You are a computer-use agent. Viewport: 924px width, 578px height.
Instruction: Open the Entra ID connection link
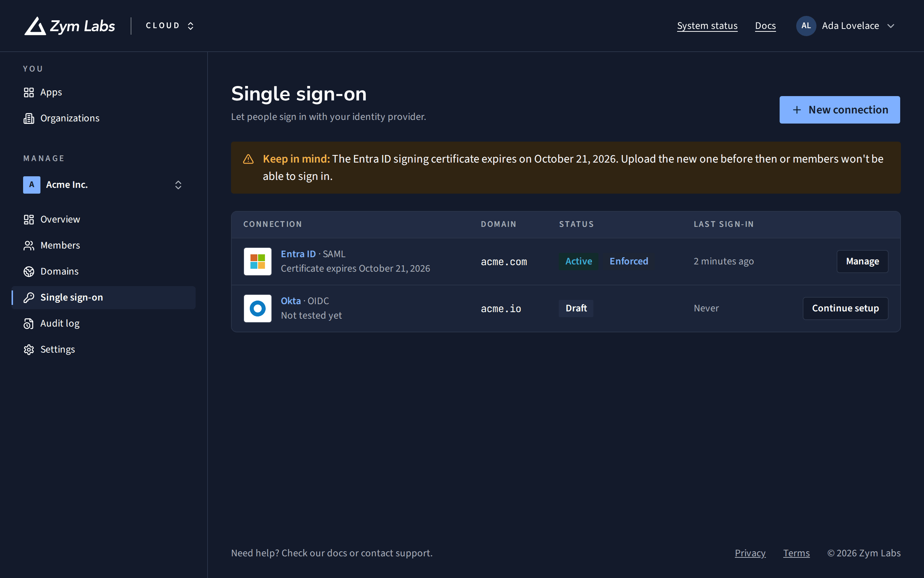coord(298,254)
